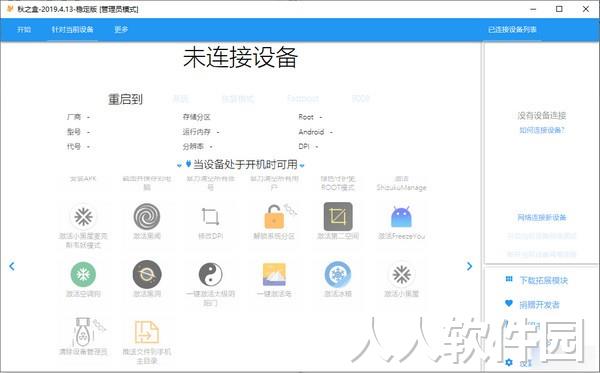Click the 激活小黑屋 snowflake icon in second row
This screenshot has width=600, height=373.
click(x=401, y=274)
